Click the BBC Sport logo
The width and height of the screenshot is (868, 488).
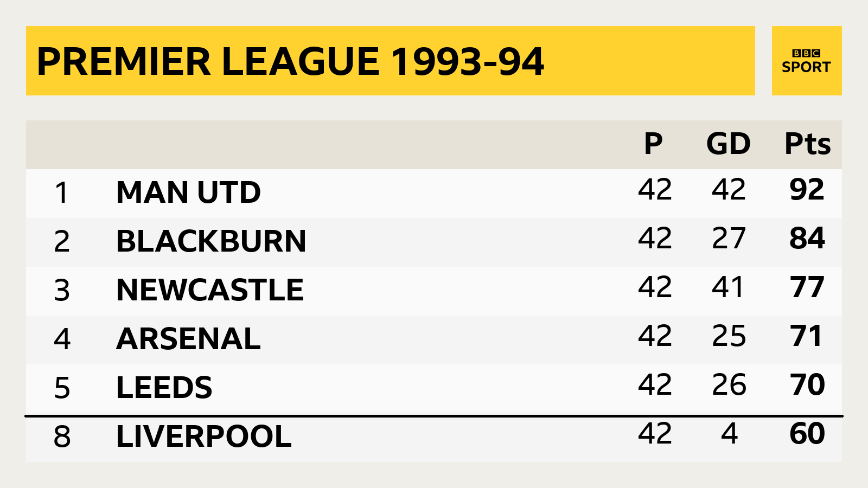pyautogui.click(x=807, y=61)
